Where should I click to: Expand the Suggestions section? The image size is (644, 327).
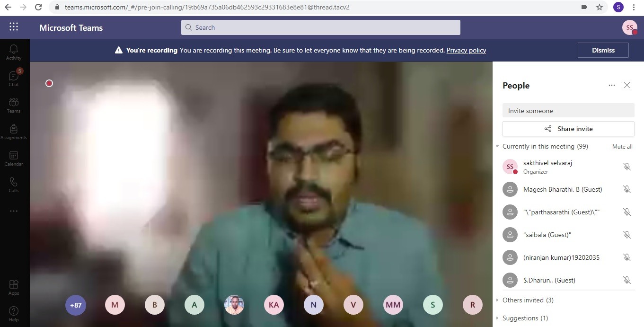coord(497,318)
